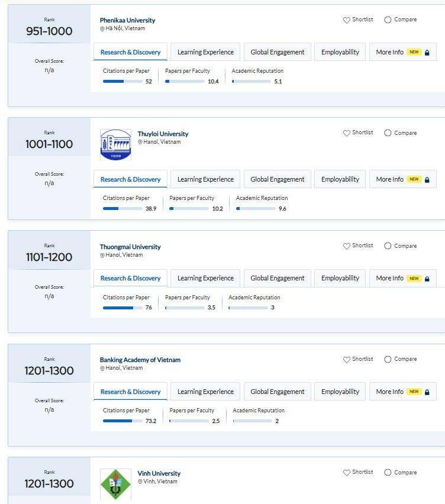Shortlist Banking Academy of Vietnam heart icon
This screenshot has width=445, height=504.
click(x=347, y=360)
